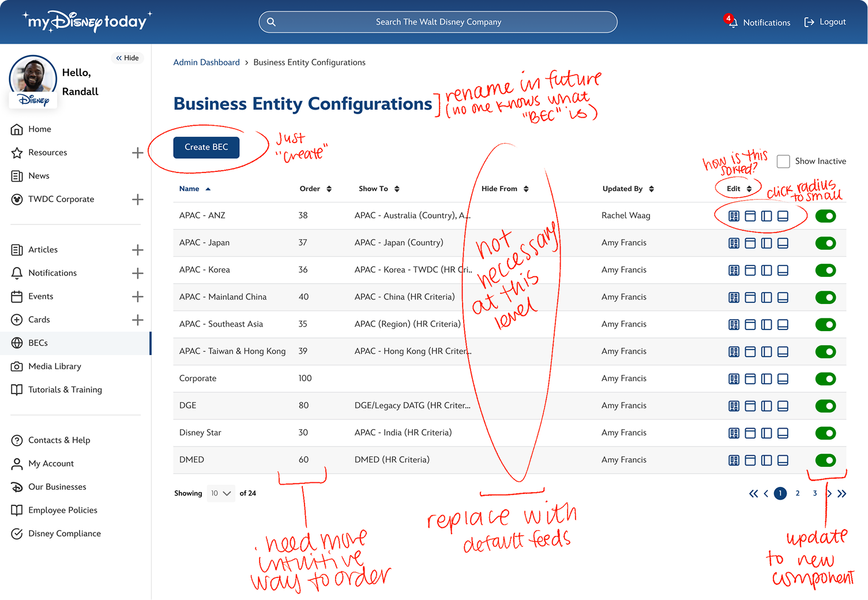Jump to first page using double-left arrow
Screen dimensions: 868x600
(753, 493)
